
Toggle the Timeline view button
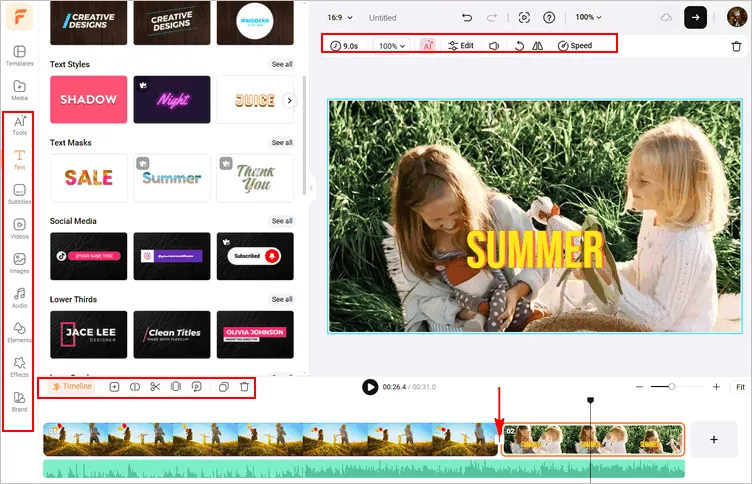click(x=72, y=386)
